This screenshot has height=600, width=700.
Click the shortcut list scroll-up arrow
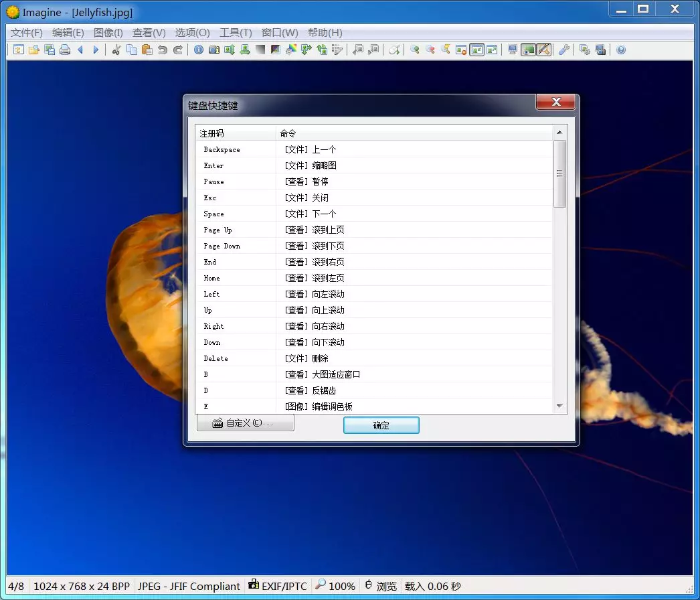tap(560, 132)
